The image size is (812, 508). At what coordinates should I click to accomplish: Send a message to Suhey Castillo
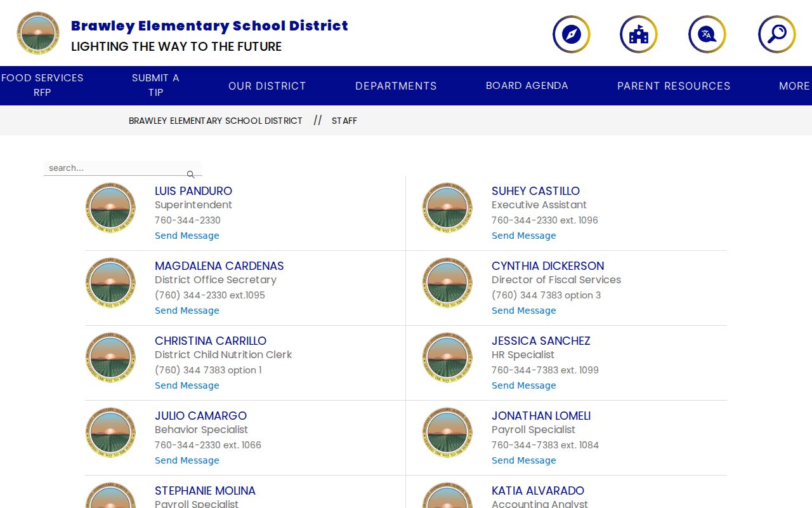click(524, 236)
